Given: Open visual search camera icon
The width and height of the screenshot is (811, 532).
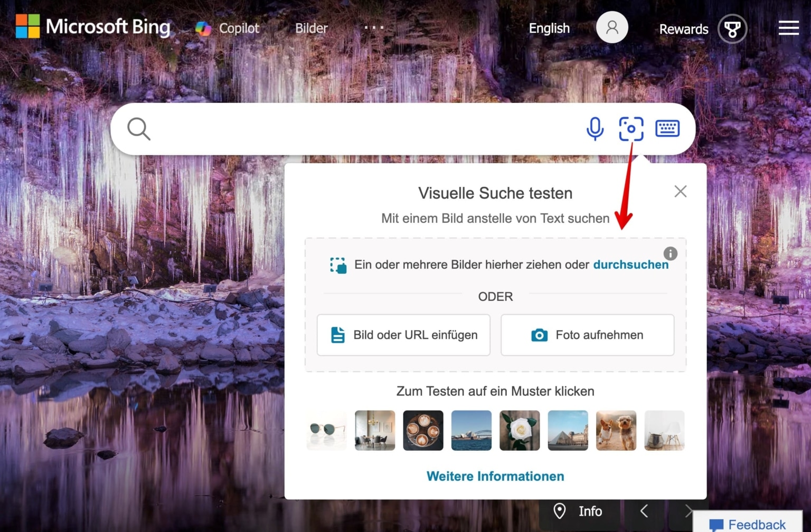Looking at the screenshot, I should [631, 129].
